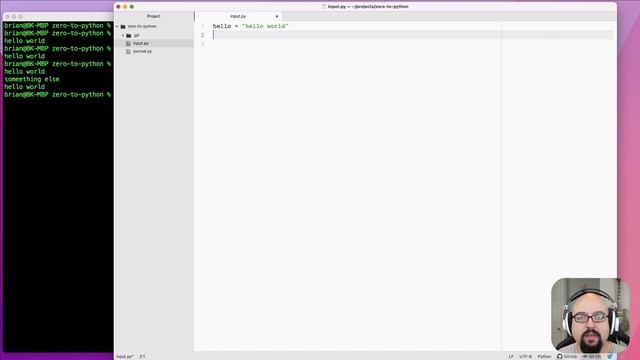Click the yellow minimize button of editor window
Viewport: 640px width, 360px height.
(x=125, y=7)
